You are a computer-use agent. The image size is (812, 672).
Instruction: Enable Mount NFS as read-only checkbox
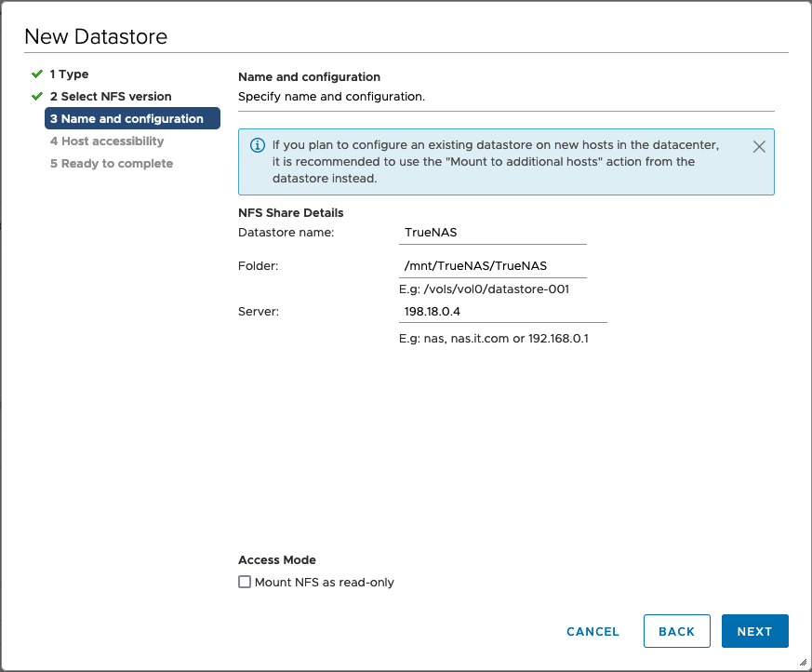245,583
